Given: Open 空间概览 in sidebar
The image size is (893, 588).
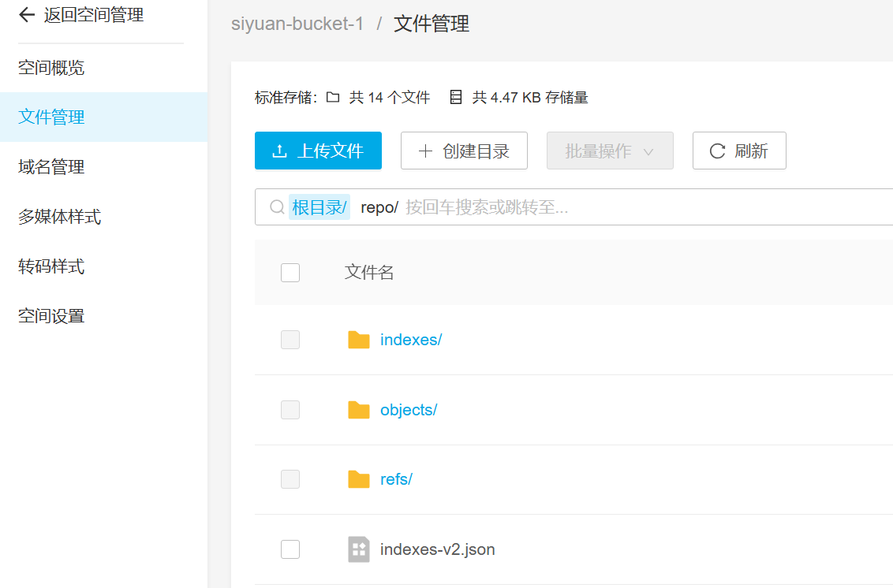Looking at the screenshot, I should (x=51, y=68).
